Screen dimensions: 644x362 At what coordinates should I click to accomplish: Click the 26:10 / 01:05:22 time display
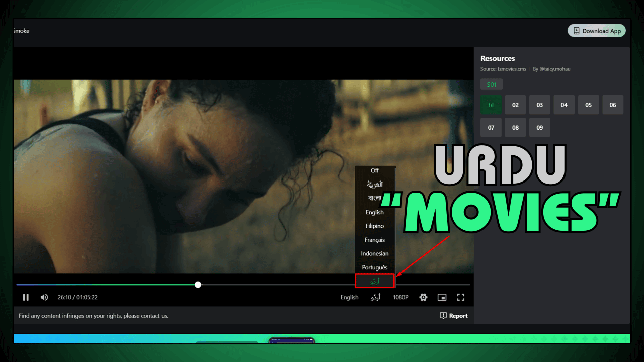[77, 297]
